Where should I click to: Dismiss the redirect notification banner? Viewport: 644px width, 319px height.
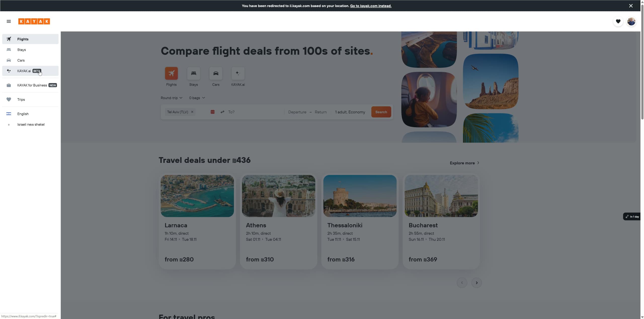[631, 6]
